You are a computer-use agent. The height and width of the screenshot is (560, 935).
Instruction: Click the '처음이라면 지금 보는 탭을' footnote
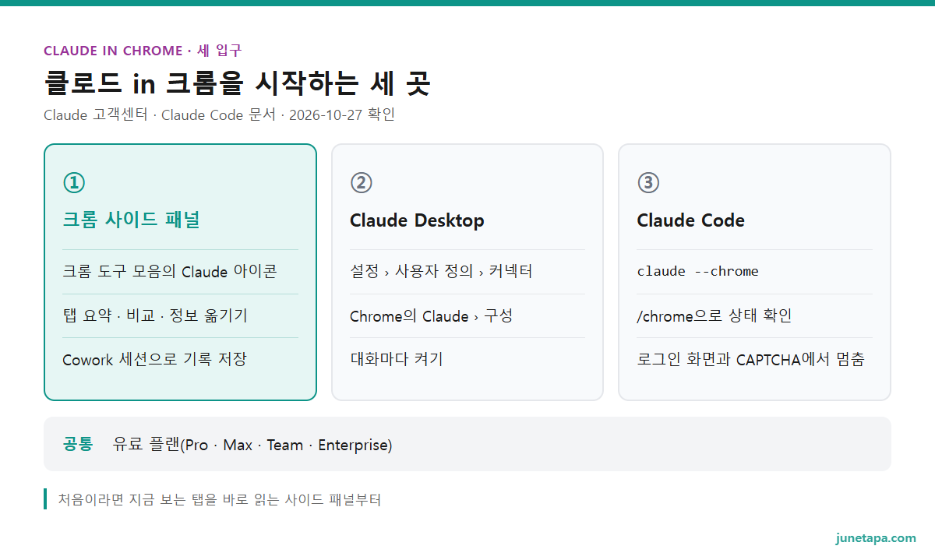pyautogui.click(x=220, y=499)
